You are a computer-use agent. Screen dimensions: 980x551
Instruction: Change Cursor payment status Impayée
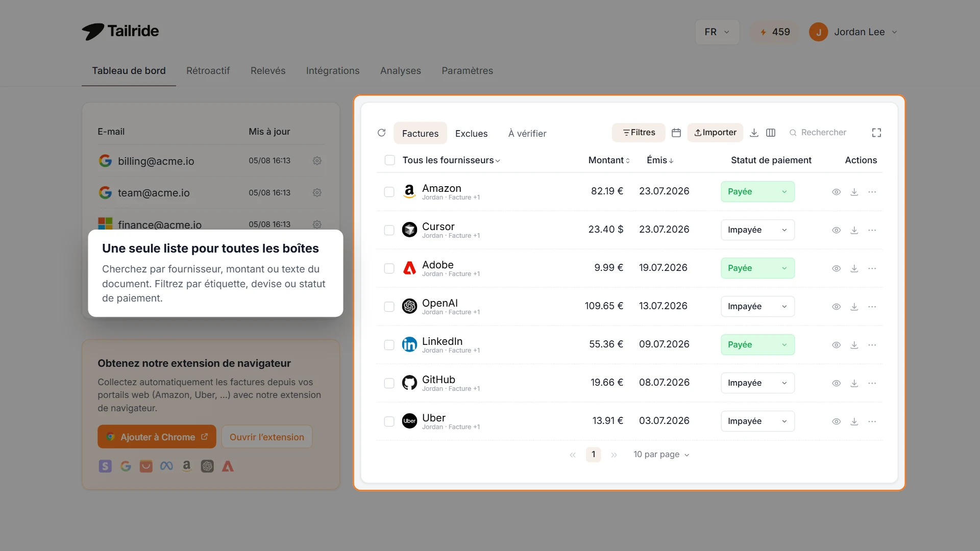click(x=757, y=230)
